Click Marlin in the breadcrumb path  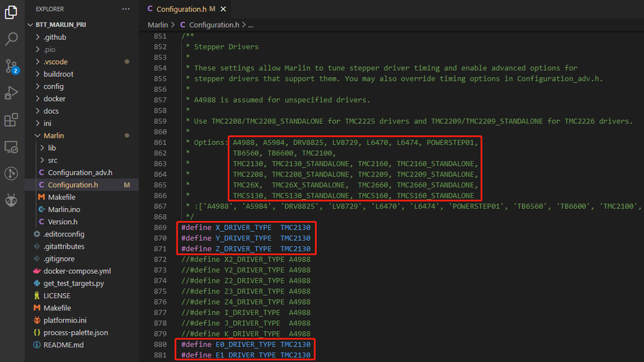[158, 24]
